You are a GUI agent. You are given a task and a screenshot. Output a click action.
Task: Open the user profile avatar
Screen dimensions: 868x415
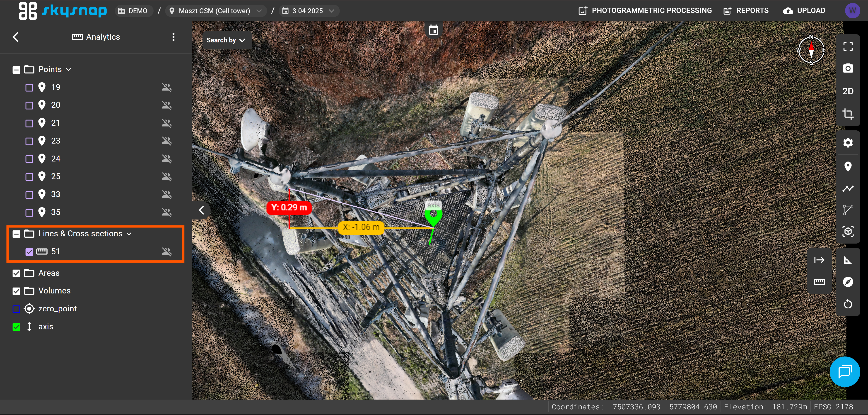tap(852, 11)
